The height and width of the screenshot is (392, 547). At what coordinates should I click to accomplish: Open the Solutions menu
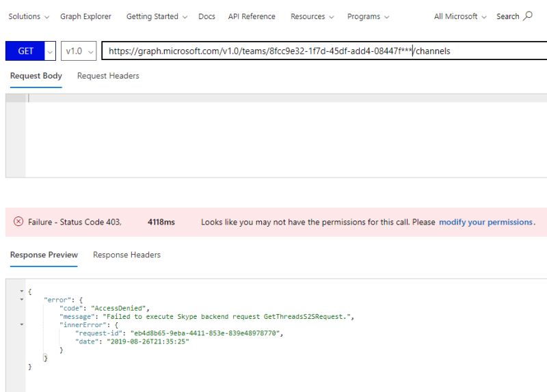click(x=29, y=16)
